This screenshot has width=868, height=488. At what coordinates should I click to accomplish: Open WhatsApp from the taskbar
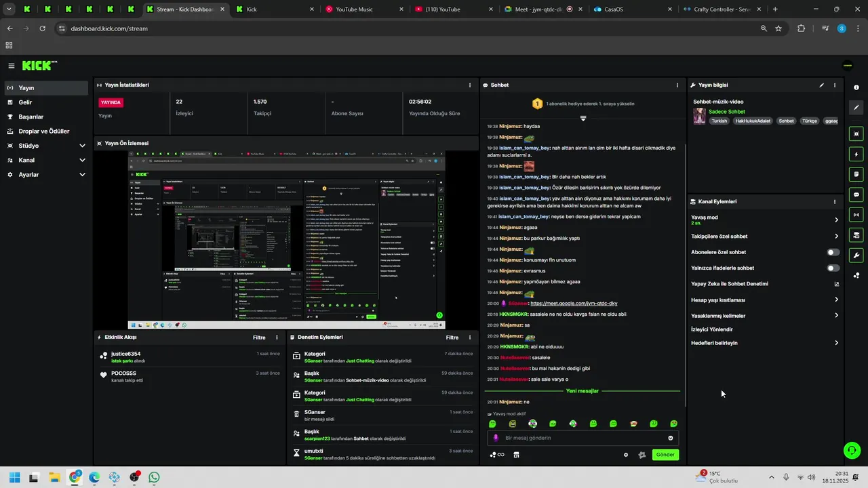click(154, 477)
